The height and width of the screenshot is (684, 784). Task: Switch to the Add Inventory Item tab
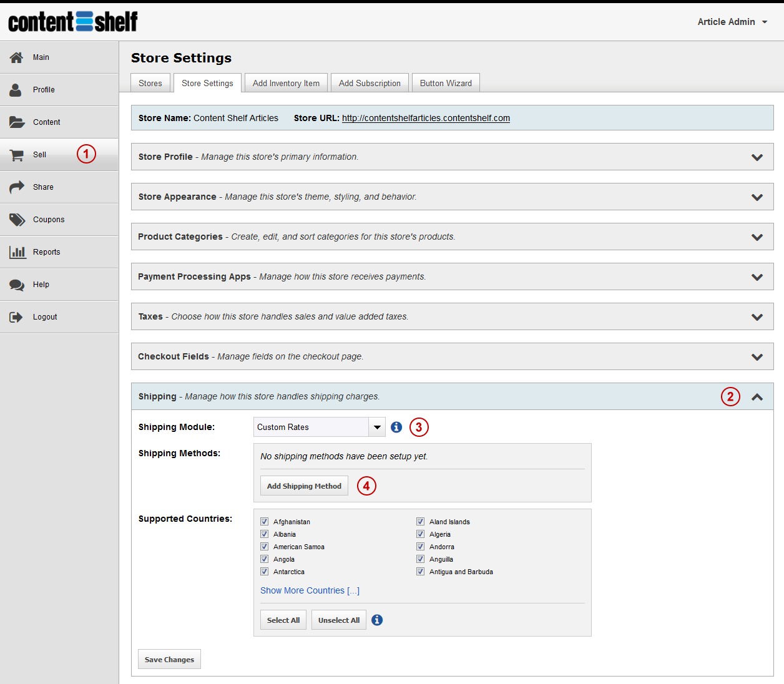tap(286, 83)
